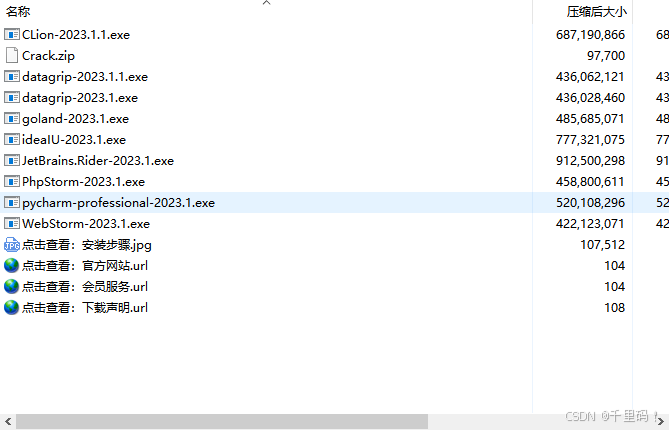The height and width of the screenshot is (430, 669).
Task: Select file name 点击查看：安装步骤.jpg
Action: click(87, 245)
